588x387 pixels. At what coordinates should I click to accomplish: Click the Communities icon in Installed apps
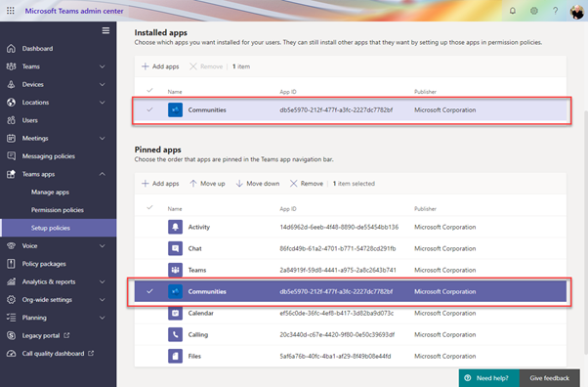coord(175,109)
